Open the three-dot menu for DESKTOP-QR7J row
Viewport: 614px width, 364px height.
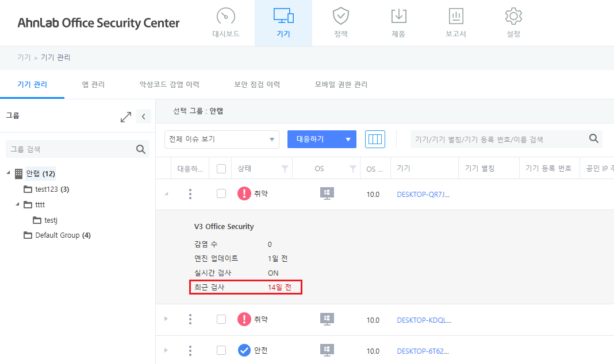190,194
